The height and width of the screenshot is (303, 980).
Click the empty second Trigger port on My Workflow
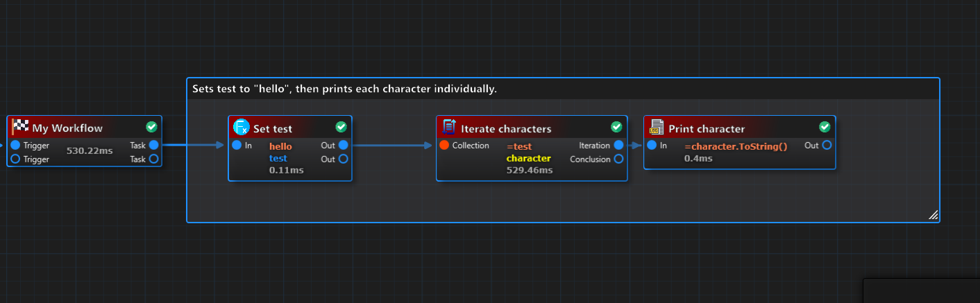15,159
